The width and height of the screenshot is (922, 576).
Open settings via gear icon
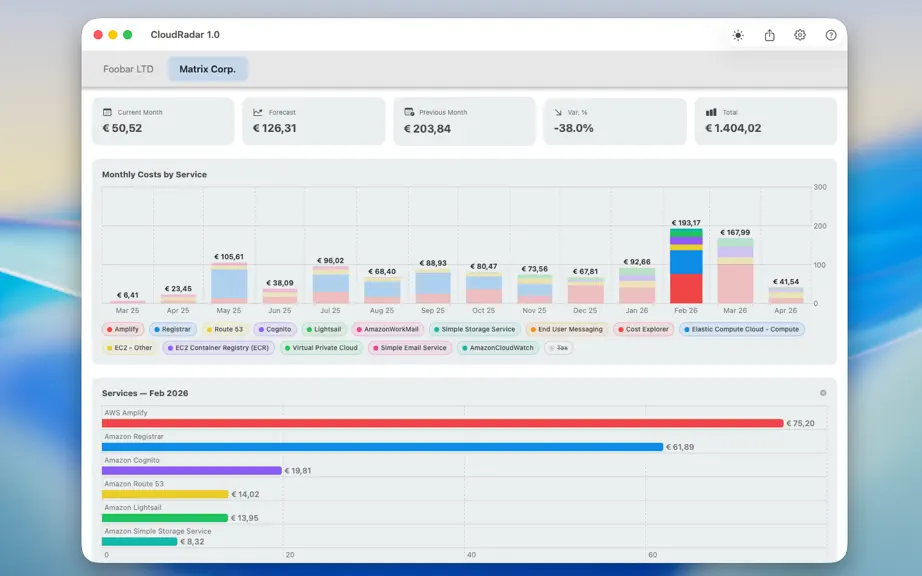[800, 35]
